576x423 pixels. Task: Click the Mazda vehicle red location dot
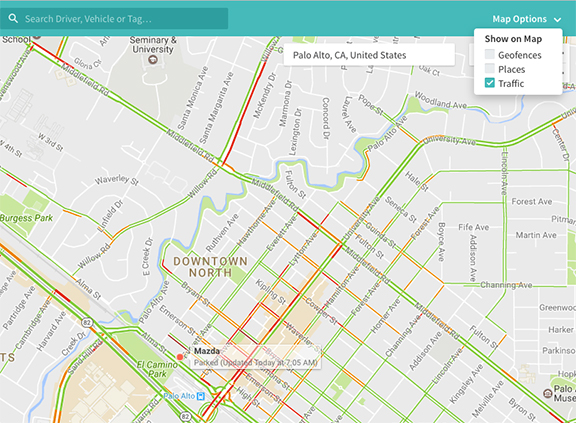[x=180, y=357]
